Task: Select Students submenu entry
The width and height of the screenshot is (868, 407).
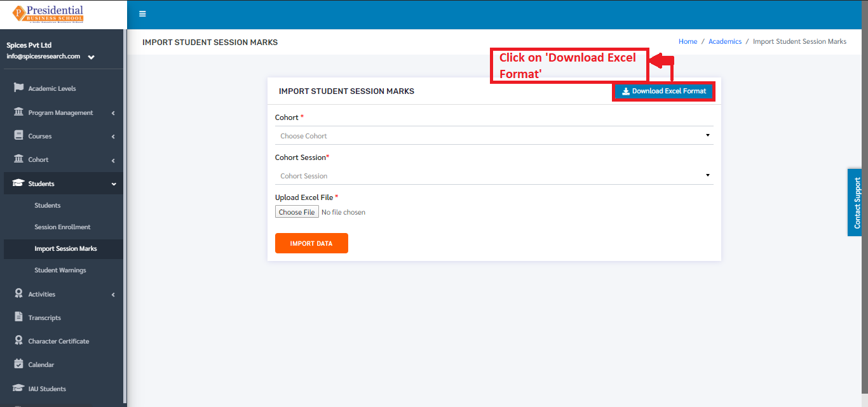Action: tap(48, 205)
